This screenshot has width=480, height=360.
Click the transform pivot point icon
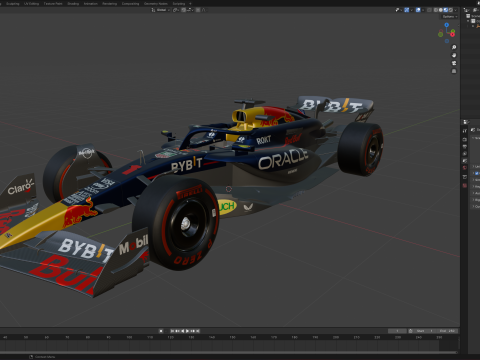coord(175,10)
